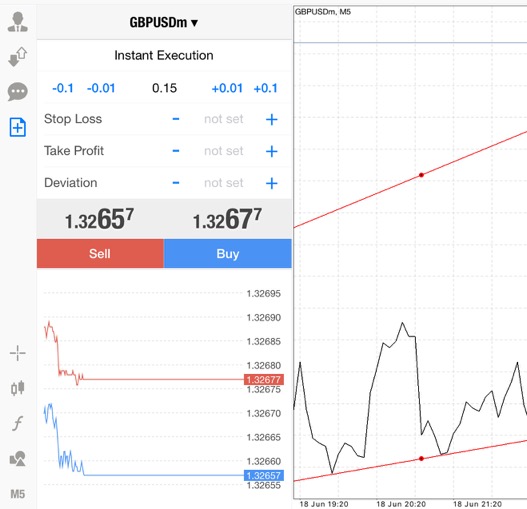Screen dimensions: 527x509
Task: Click the large bid quote 1.32657
Action: (99, 219)
